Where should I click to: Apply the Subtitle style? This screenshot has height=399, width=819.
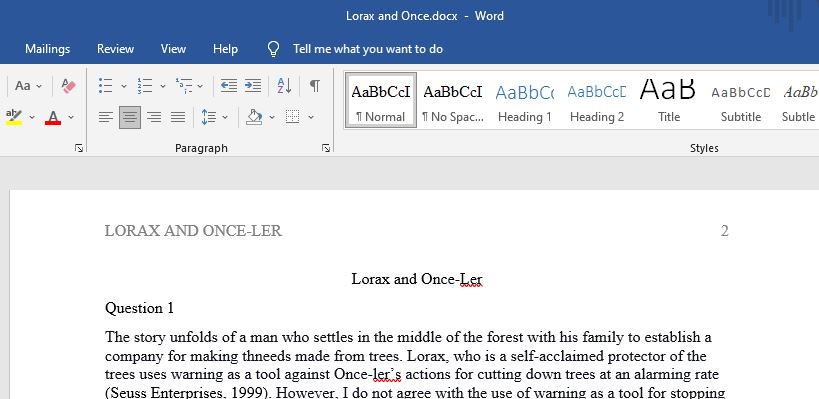click(741, 100)
